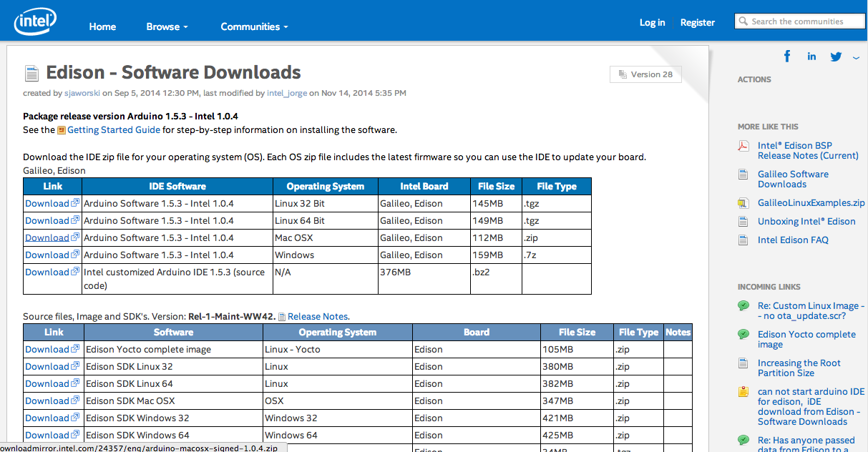
Task: Click the 159MB file size cell
Action: (x=496, y=255)
